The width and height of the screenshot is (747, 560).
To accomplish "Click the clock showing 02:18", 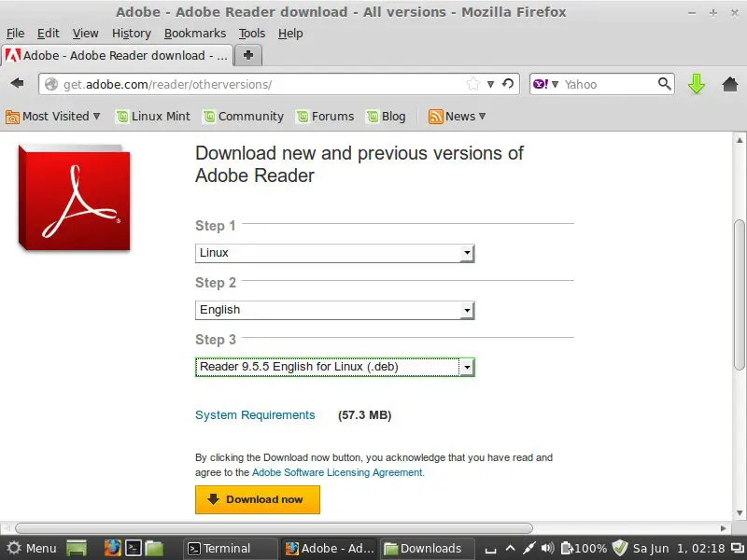I will click(679, 549).
